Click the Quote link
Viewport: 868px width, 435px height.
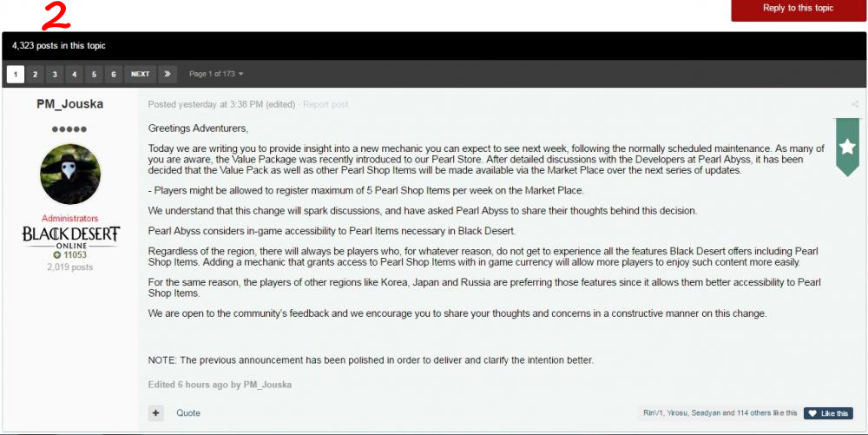[x=188, y=413]
